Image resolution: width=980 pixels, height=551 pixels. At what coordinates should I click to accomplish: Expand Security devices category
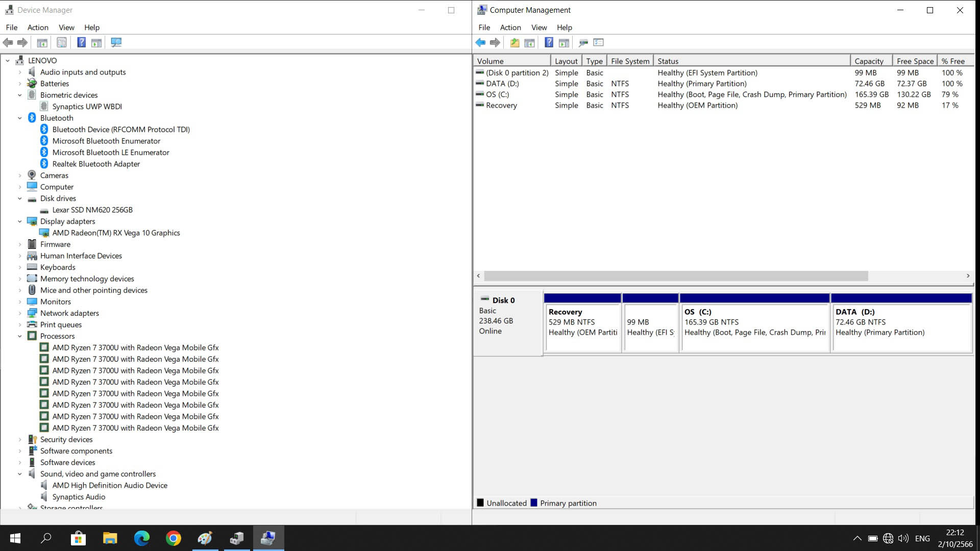pyautogui.click(x=20, y=440)
